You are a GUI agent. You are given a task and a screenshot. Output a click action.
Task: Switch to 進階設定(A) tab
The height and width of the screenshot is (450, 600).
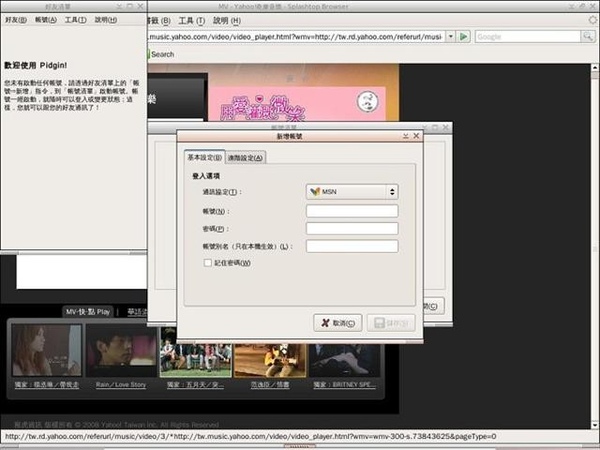pyautogui.click(x=245, y=158)
